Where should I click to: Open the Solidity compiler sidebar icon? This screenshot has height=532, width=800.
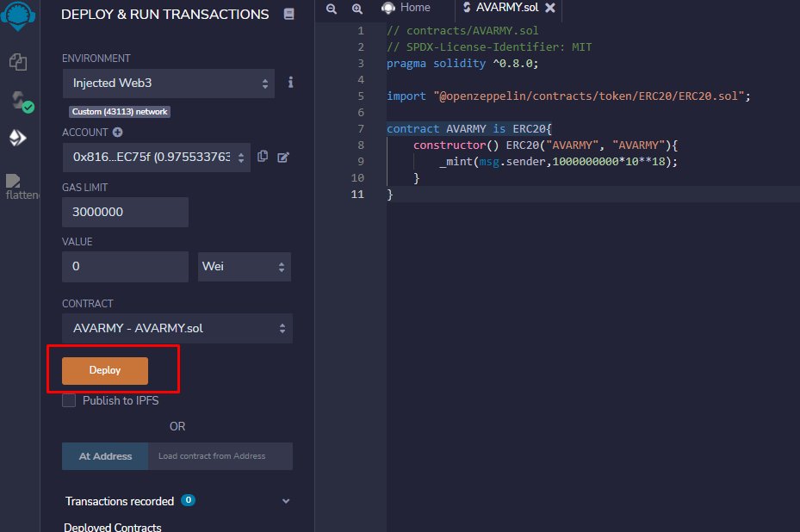pyautogui.click(x=22, y=101)
